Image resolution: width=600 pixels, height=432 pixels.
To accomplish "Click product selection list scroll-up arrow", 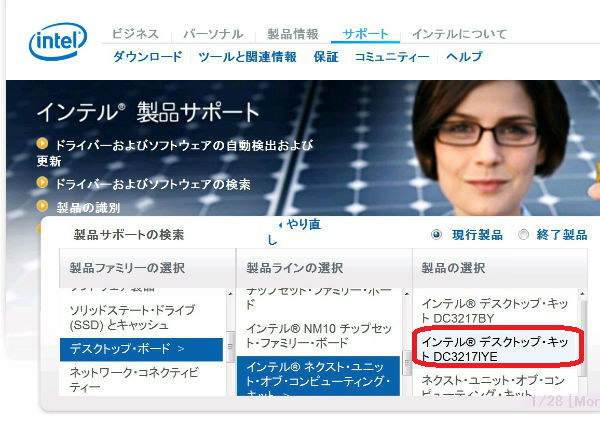I will click(x=583, y=294).
